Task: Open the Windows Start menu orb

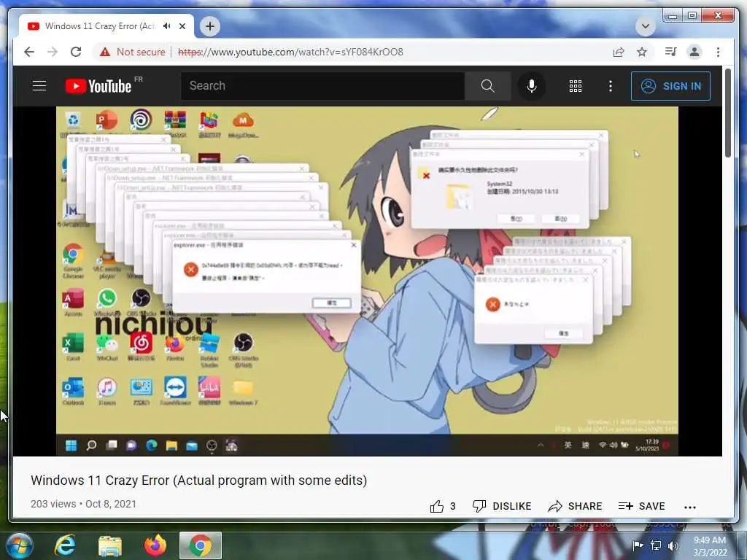Action: [20, 545]
